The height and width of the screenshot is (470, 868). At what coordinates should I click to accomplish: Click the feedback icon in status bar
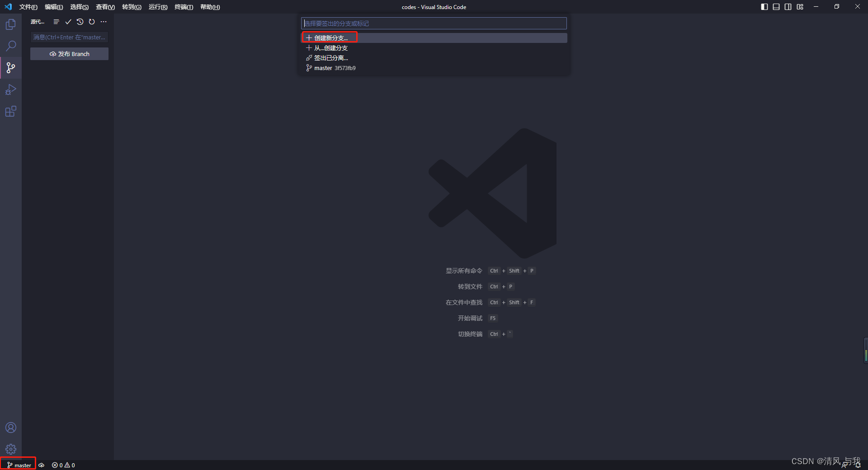pyautogui.click(x=844, y=465)
